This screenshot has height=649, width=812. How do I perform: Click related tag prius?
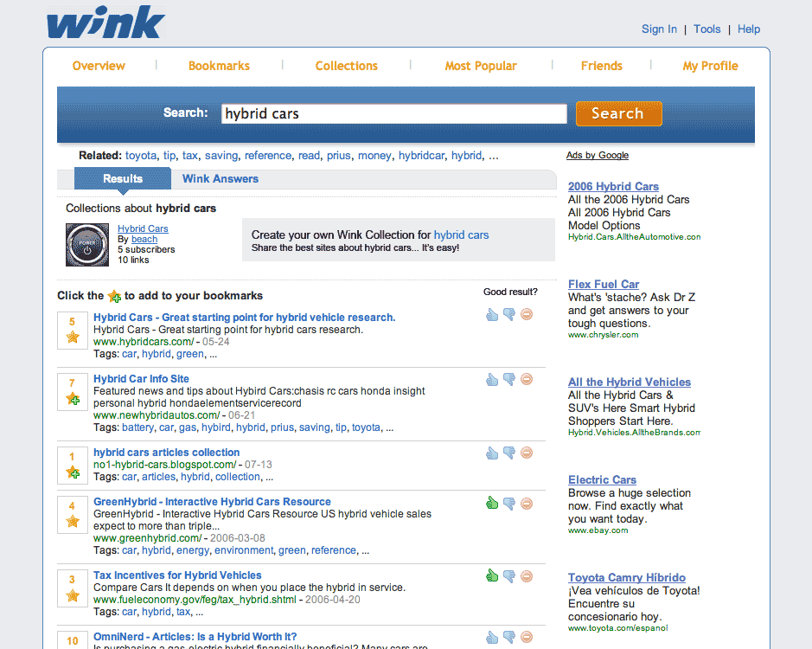point(339,156)
